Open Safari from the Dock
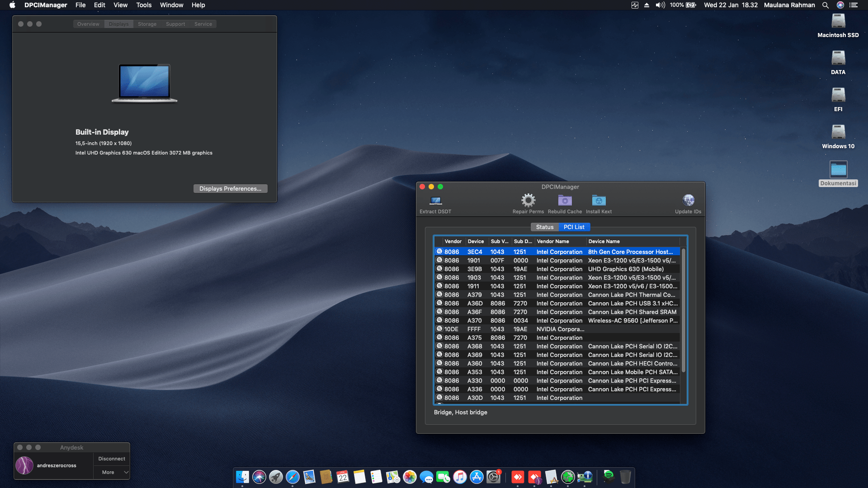 292,477
